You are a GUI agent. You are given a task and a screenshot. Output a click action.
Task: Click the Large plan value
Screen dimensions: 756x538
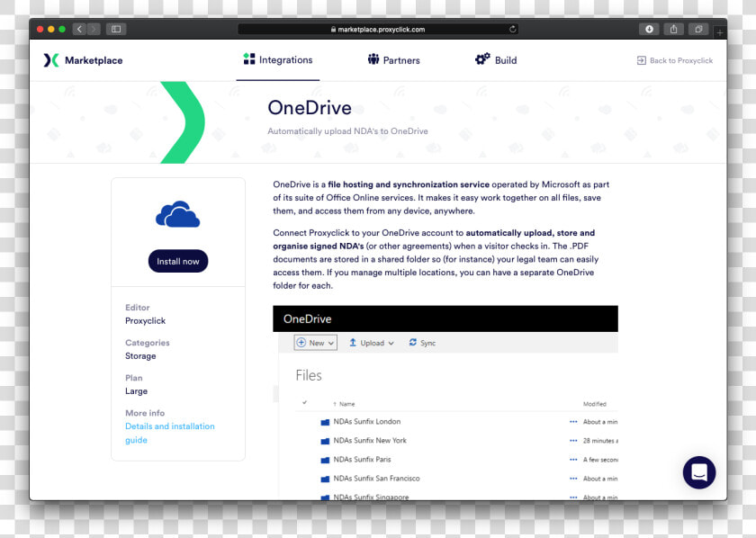pyautogui.click(x=136, y=391)
